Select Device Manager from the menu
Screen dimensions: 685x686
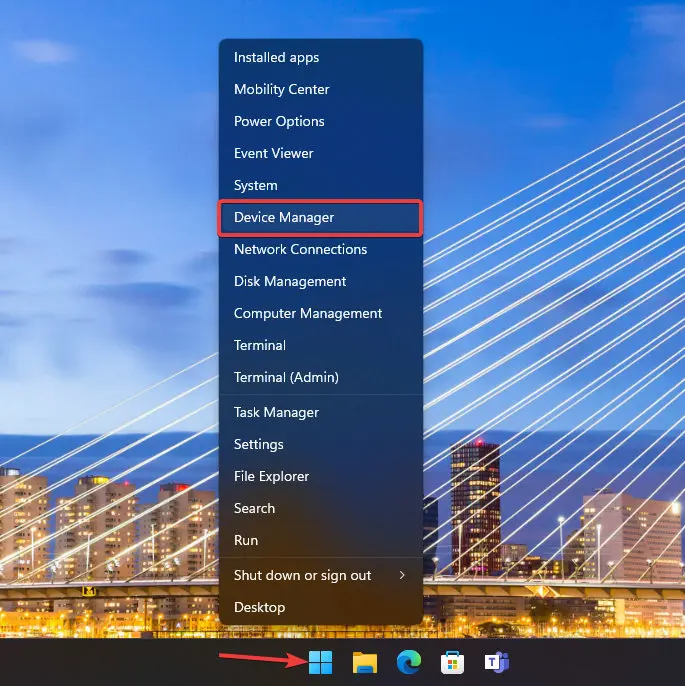[284, 217]
